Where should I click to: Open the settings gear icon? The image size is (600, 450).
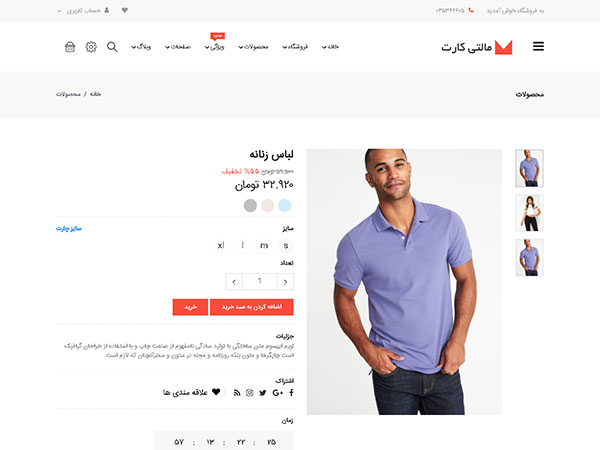pos(91,47)
